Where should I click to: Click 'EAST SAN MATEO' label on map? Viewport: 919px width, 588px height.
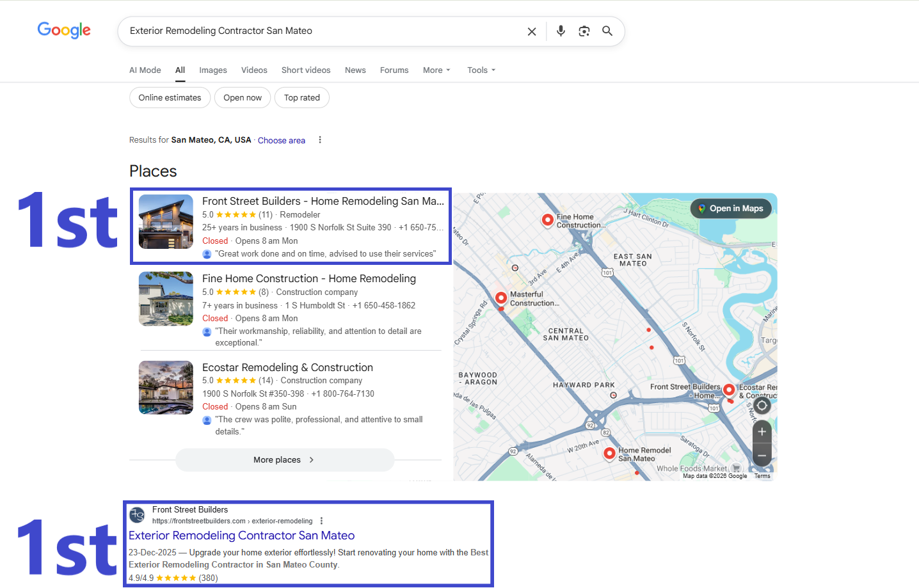click(633, 260)
